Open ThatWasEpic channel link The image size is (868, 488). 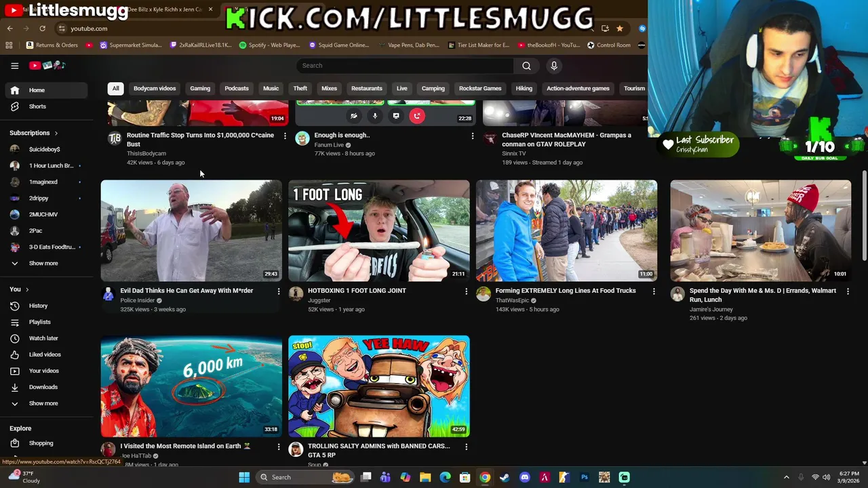click(x=512, y=300)
